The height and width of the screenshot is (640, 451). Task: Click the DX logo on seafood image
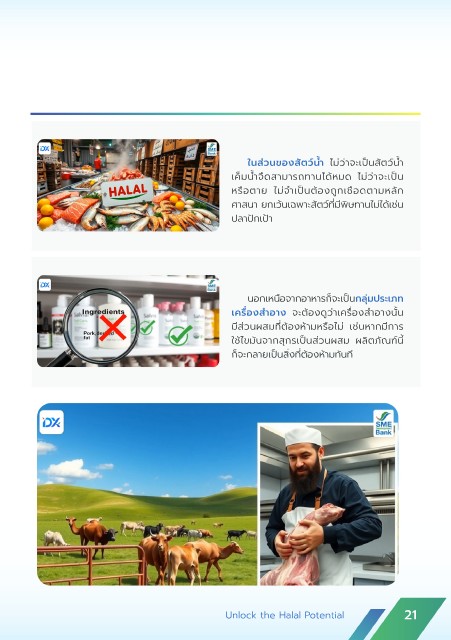tap(45, 148)
